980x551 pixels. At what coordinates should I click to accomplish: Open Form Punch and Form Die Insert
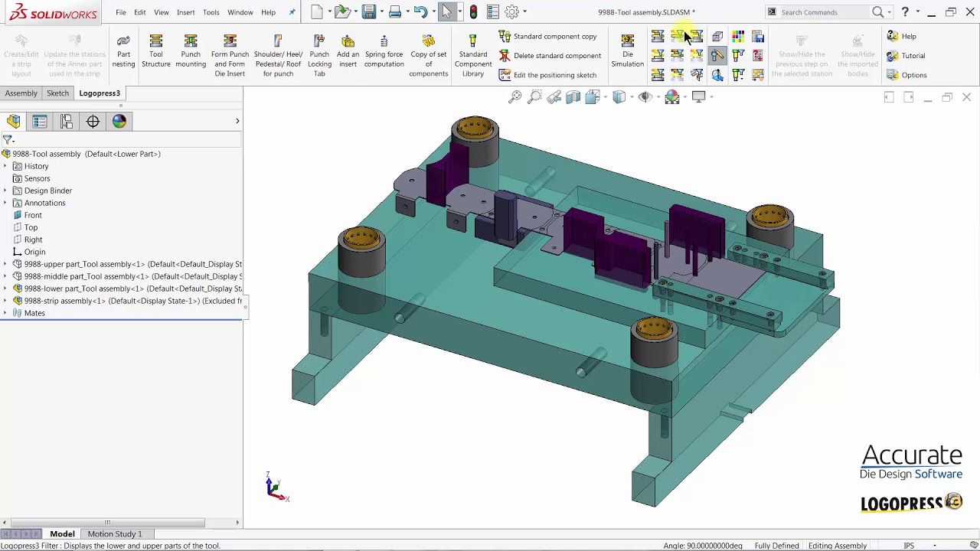tap(230, 55)
